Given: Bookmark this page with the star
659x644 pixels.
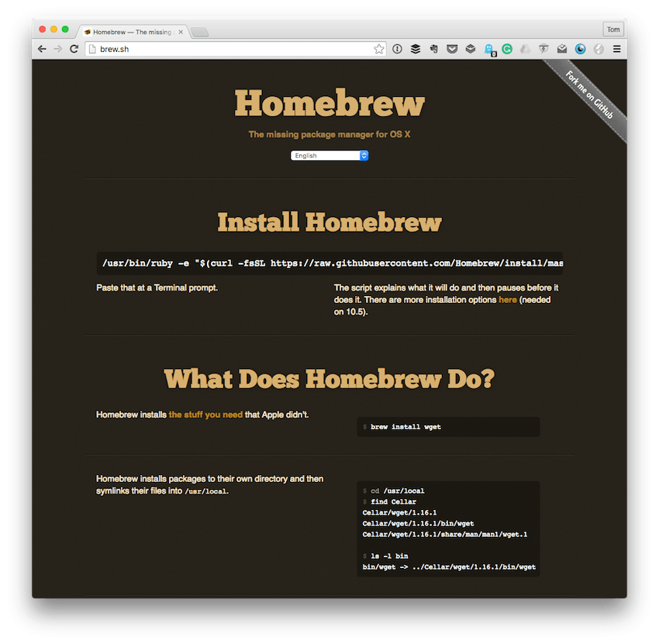Looking at the screenshot, I should [378, 49].
